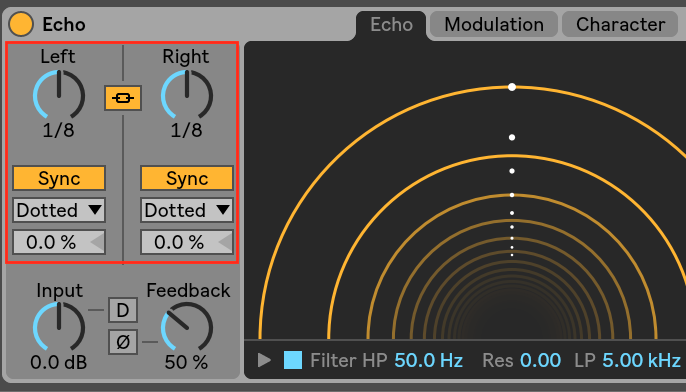Image resolution: width=686 pixels, height=392 pixels.
Task: Toggle the Echo device activator button
Action: tap(21, 24)
